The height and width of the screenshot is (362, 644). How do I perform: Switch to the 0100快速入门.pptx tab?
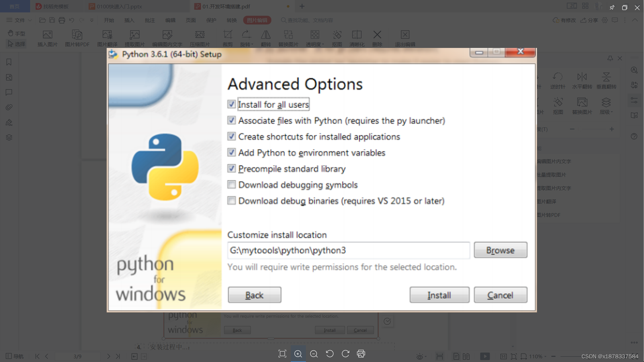pos(119,6)
